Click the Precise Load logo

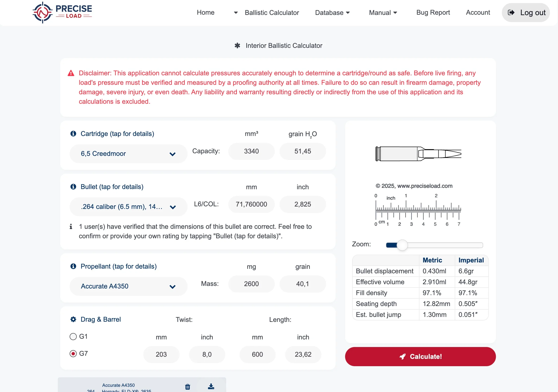coord(62,13)
